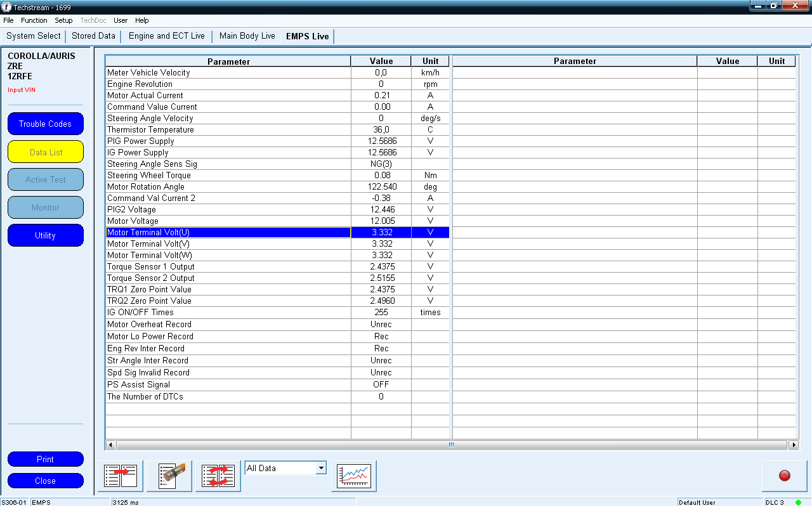Click the blue Close button in the sidebar
Image resolution: width=812 pixels, height=506 pixels.
[46, 481]
